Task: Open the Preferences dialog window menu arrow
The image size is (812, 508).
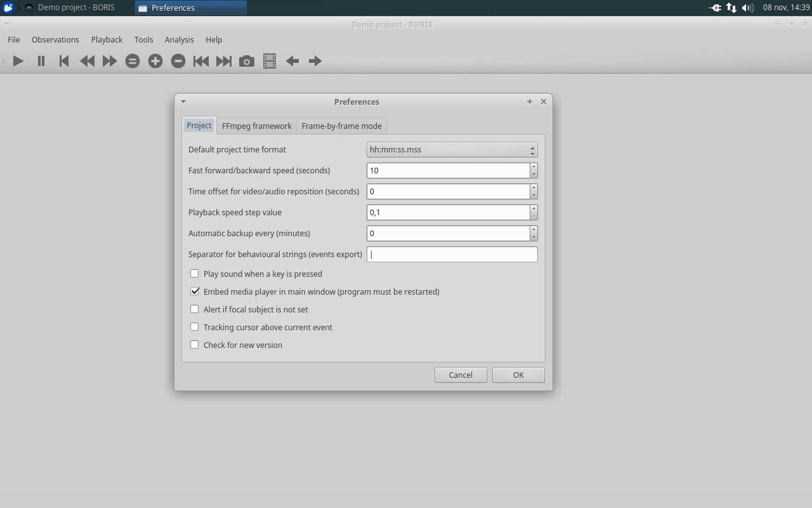Action: pos(183,102)
